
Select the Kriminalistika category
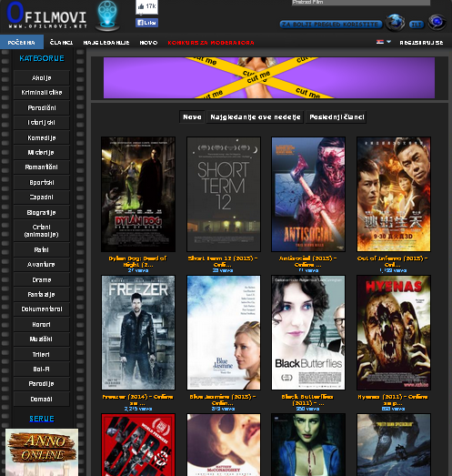[42, 93]
